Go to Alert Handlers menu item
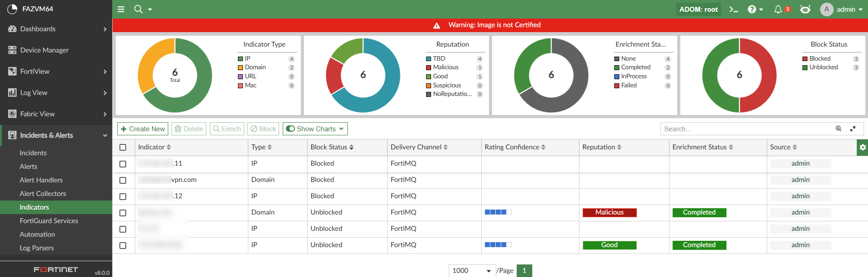 point(41,180)
